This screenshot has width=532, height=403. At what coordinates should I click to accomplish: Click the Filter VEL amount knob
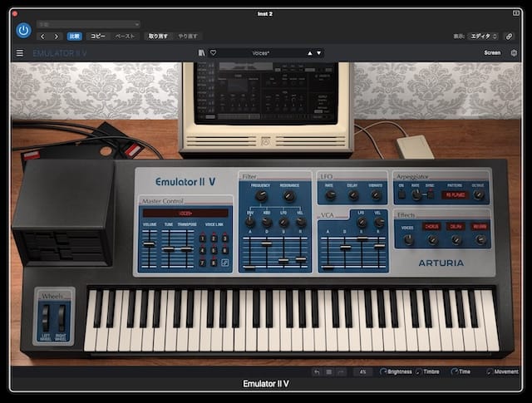coord(301,222)
